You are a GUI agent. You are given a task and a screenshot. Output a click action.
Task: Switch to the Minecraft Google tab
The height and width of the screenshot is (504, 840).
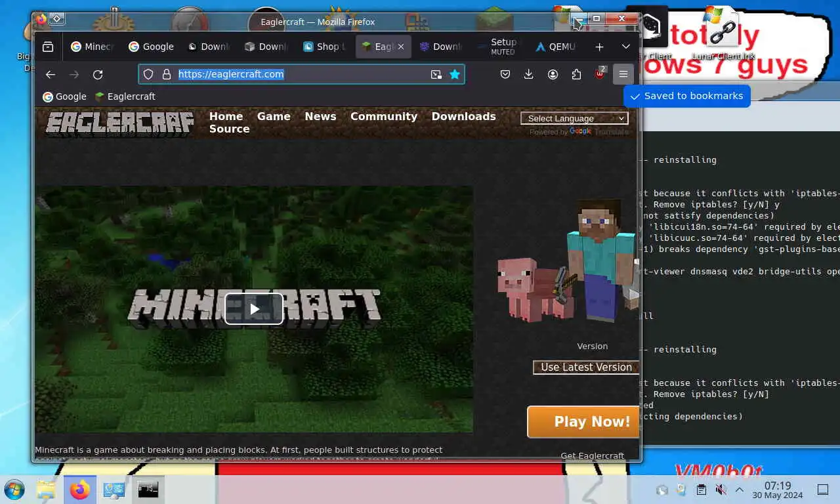tap(93, 47)
